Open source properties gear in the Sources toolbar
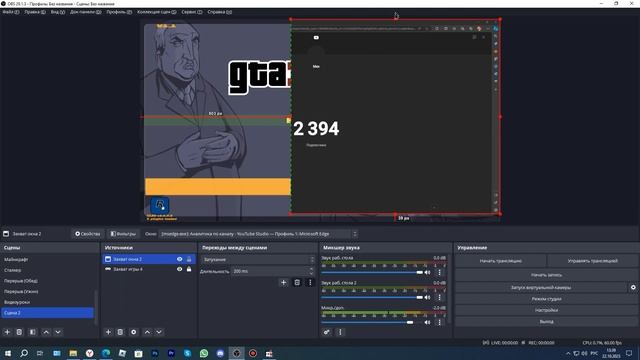 pyautogui.click(x=133, y=332)
